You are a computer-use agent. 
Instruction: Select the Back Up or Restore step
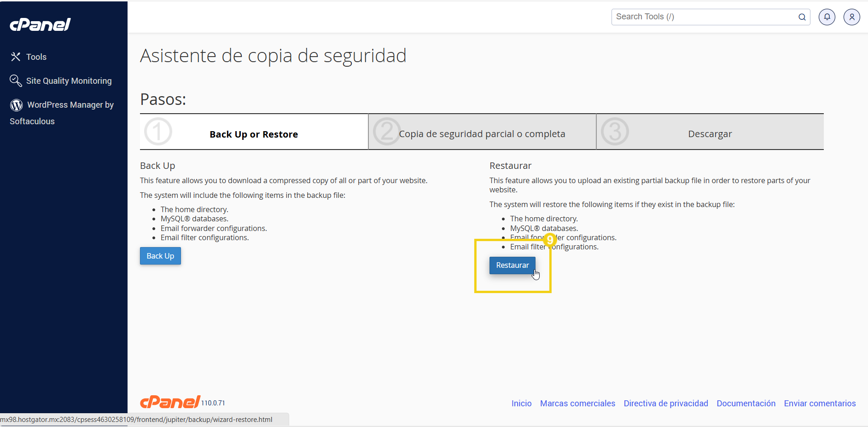click(254, 134)
